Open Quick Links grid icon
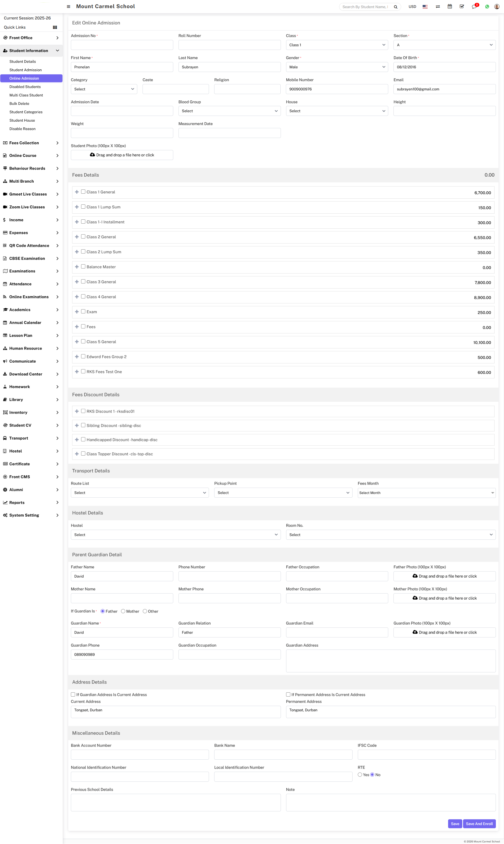The height and width of the screenshot is (844, 504). (x=55, y=27)
